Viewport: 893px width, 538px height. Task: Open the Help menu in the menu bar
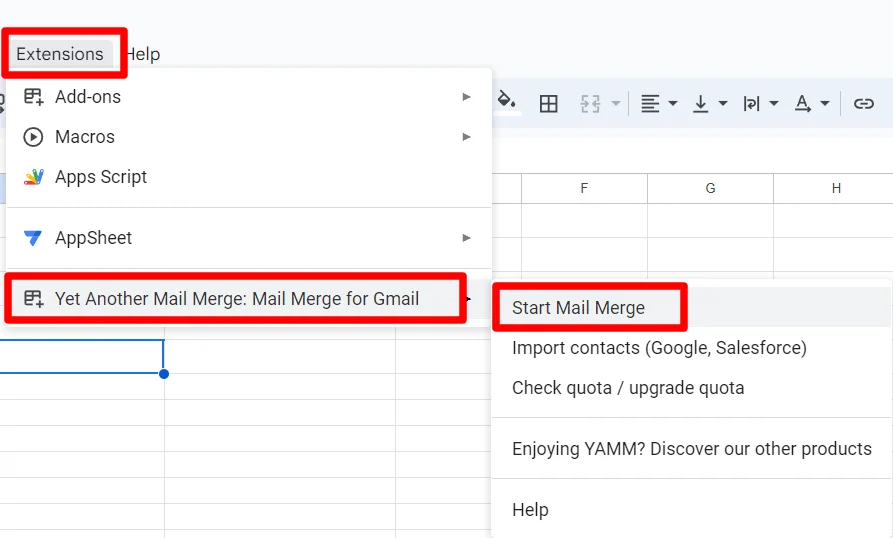143,54
